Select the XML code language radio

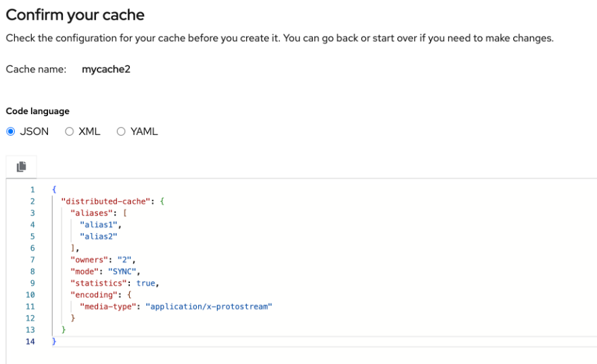(x=69, y=132)
